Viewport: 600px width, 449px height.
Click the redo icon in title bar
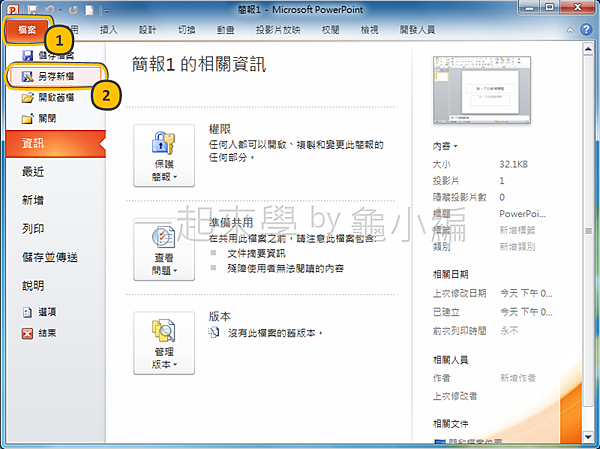(73, 10)
